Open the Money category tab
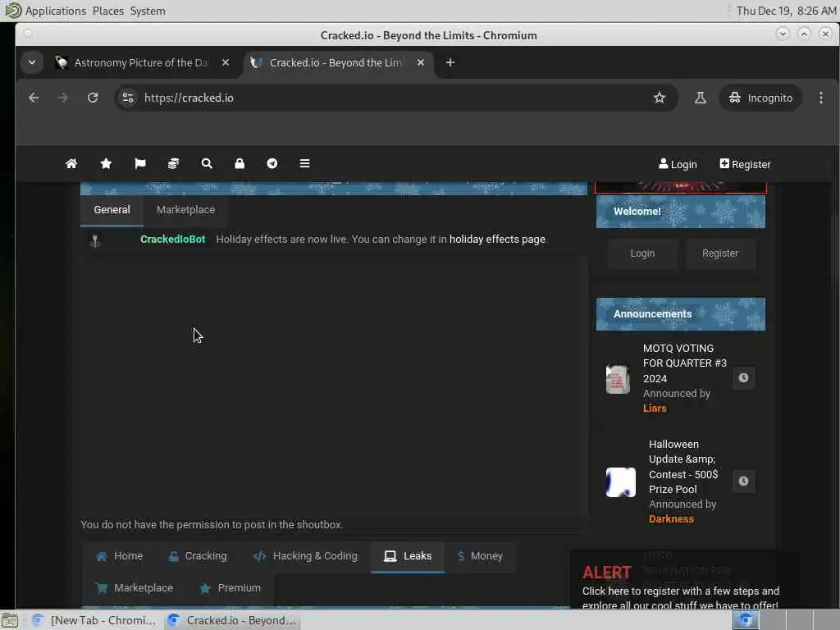The width and height of the screenshot is (840, 630). pos(480,556)
